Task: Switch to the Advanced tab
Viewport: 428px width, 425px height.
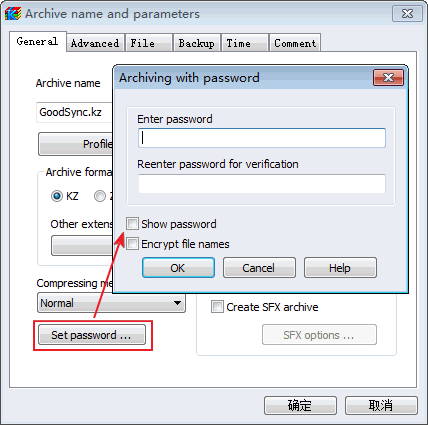Action: tap(95, 43)
